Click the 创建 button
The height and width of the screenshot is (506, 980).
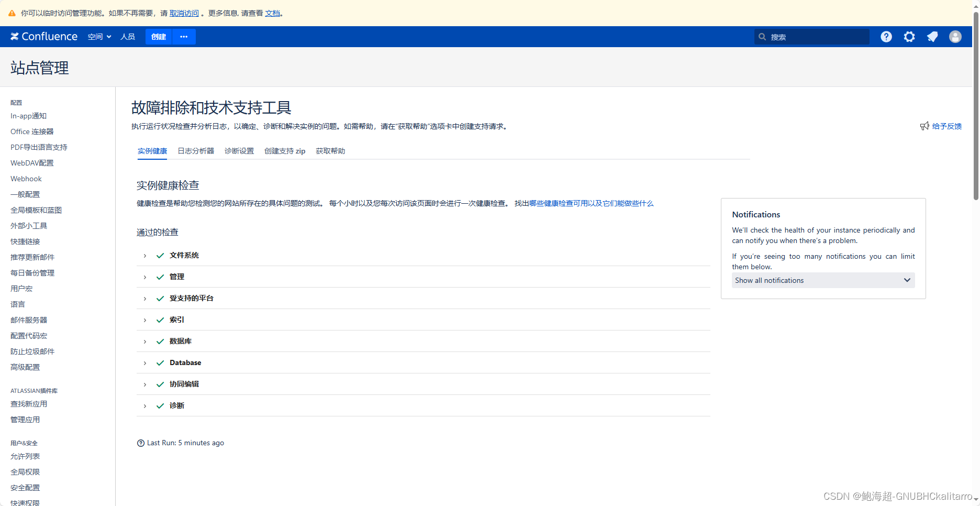pos(158,37)
